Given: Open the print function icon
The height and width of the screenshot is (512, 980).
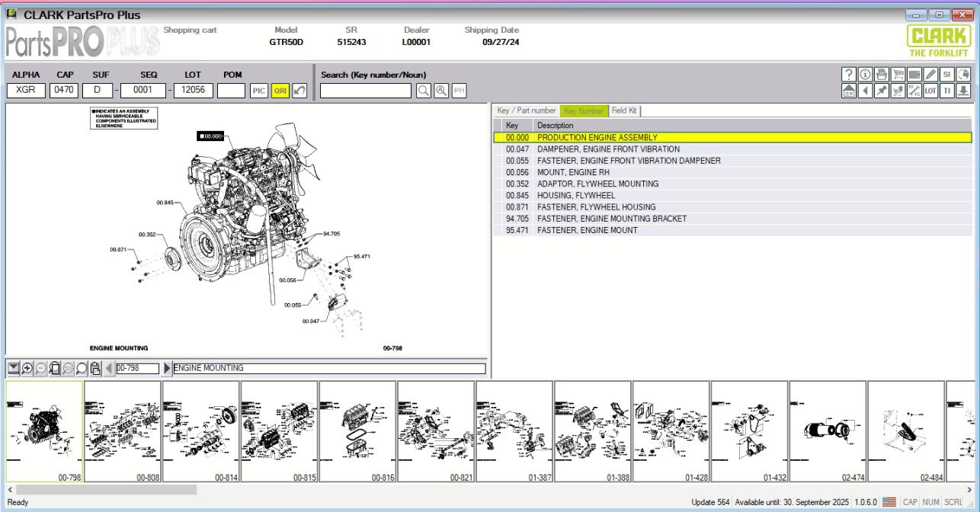Looking at the screenshot, I should click(881, 74).
